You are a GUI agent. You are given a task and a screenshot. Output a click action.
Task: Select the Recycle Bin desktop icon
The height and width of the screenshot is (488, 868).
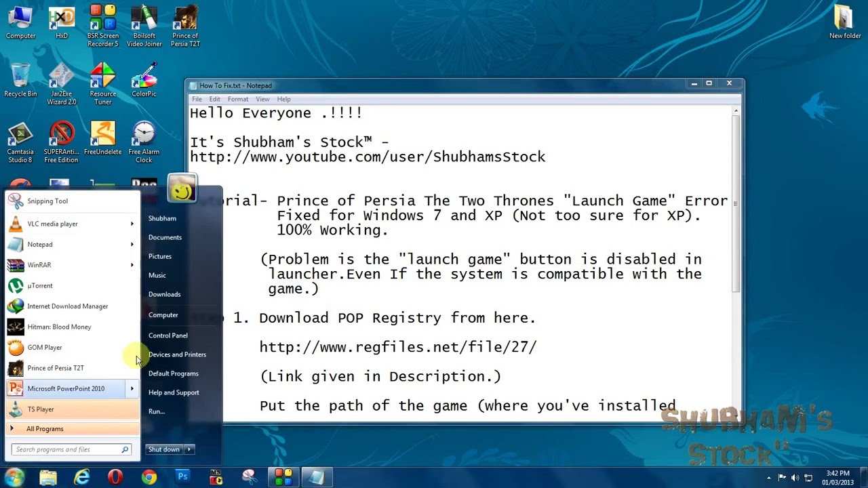(20, 81)
